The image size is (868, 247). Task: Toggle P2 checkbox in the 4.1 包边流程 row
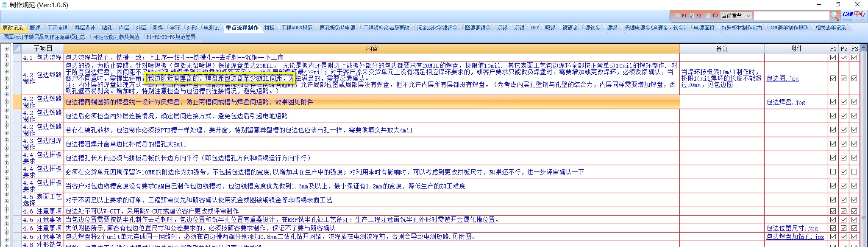[x=843, y=57]
